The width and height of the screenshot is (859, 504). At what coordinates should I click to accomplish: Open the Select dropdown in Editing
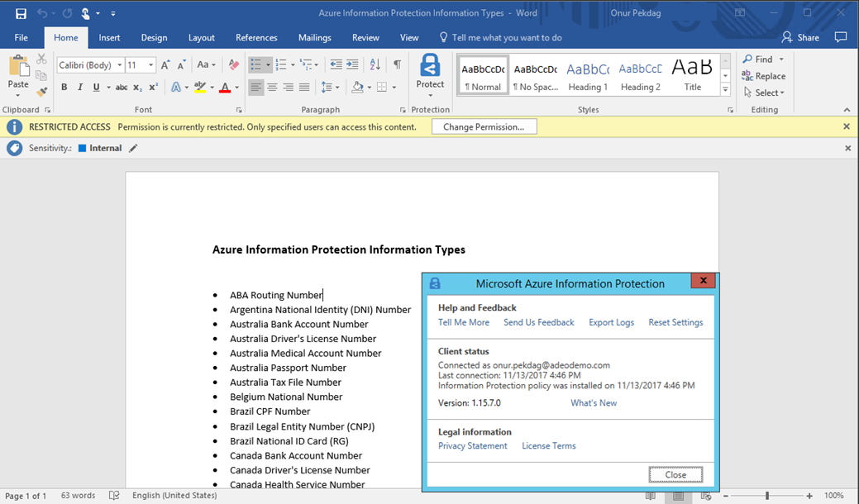[764, 93]
